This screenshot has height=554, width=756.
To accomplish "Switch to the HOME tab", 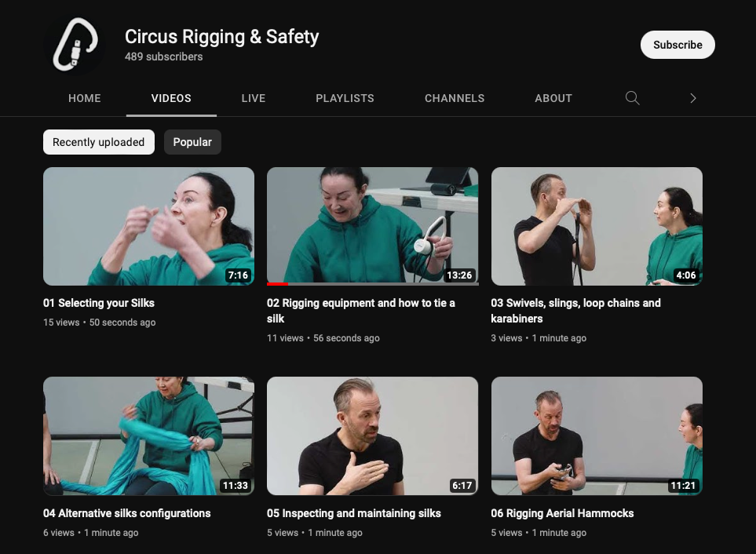I will [x=84, y=98].
